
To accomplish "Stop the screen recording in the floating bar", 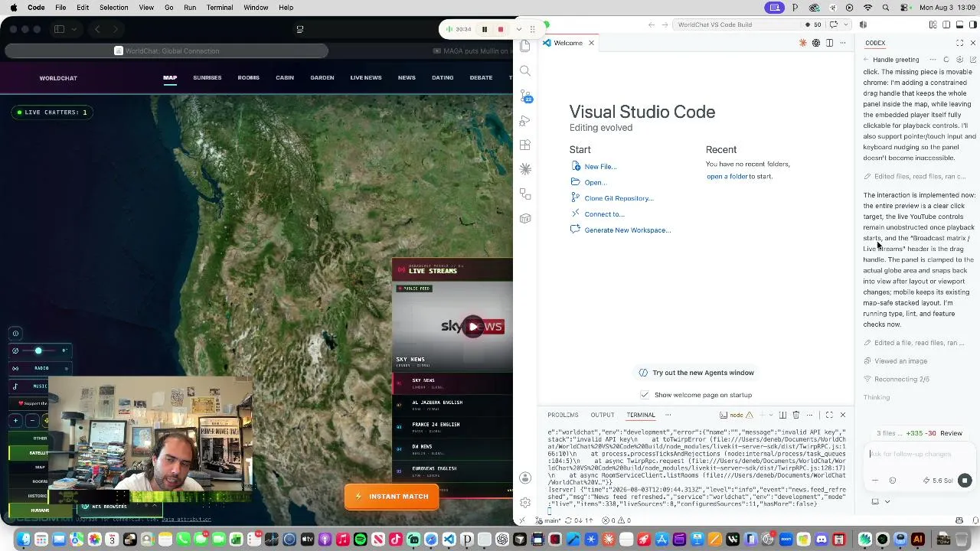I will click(501, 29).
